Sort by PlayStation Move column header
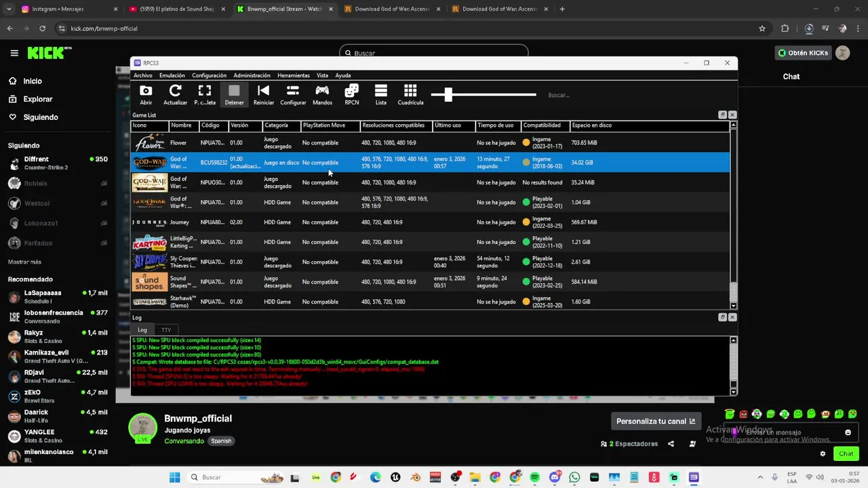The width and height of the screenshot is (868, 488). click(x=330, y=125)
